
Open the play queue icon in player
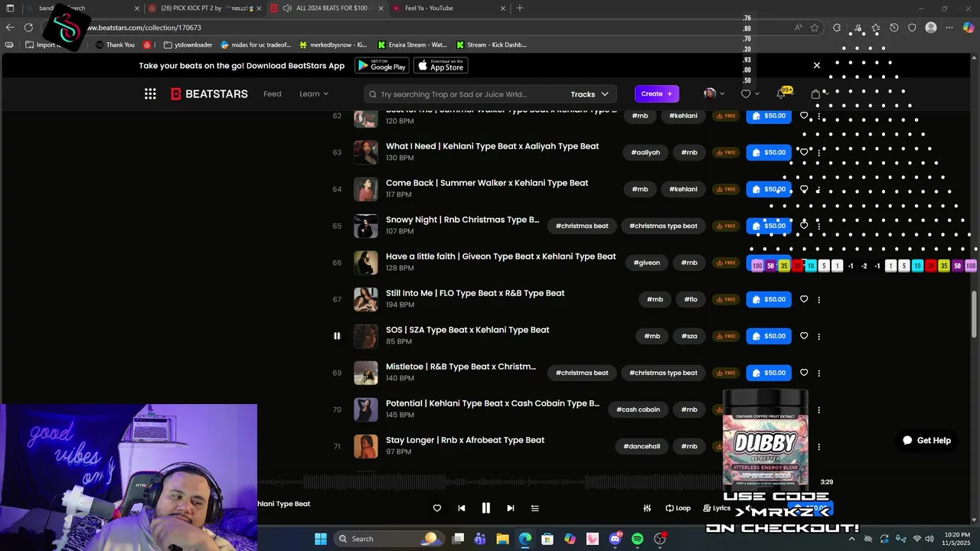(x=535, y=508)
